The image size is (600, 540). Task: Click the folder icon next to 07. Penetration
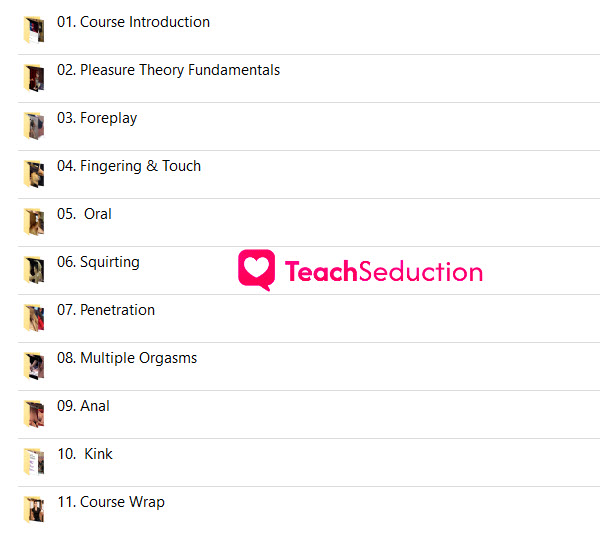(34, 318)
